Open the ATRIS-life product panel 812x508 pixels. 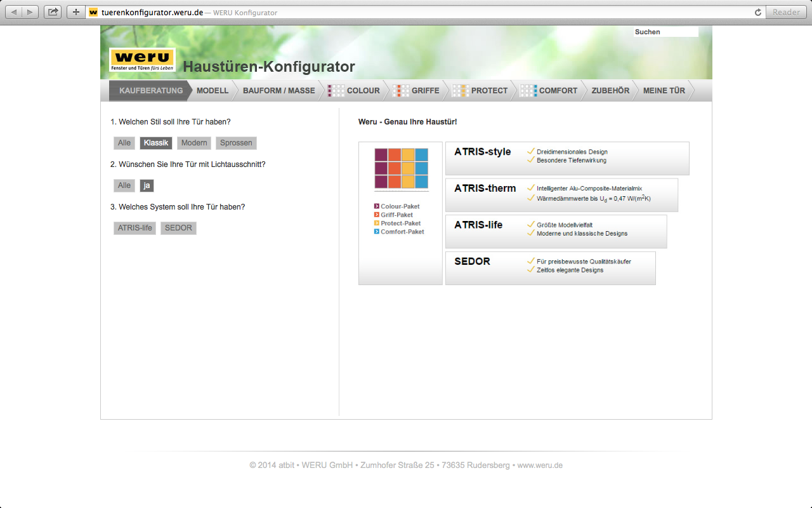[556, 232]
